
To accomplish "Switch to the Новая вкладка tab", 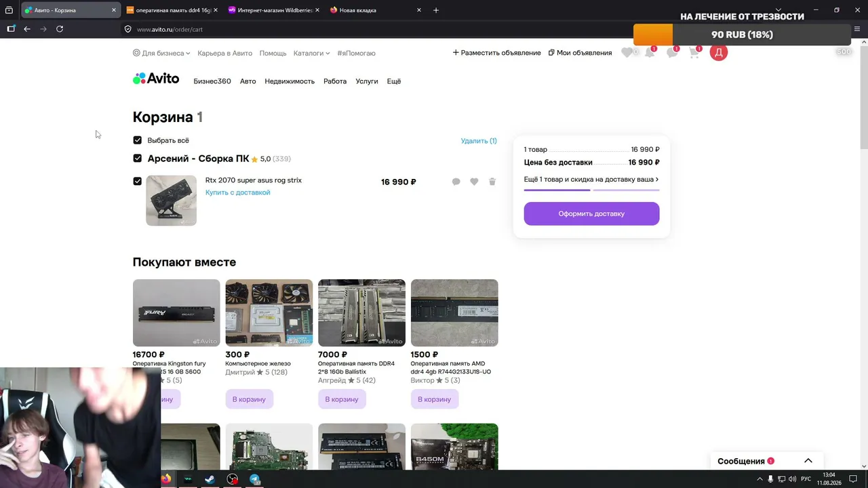I will click(374, 10).
